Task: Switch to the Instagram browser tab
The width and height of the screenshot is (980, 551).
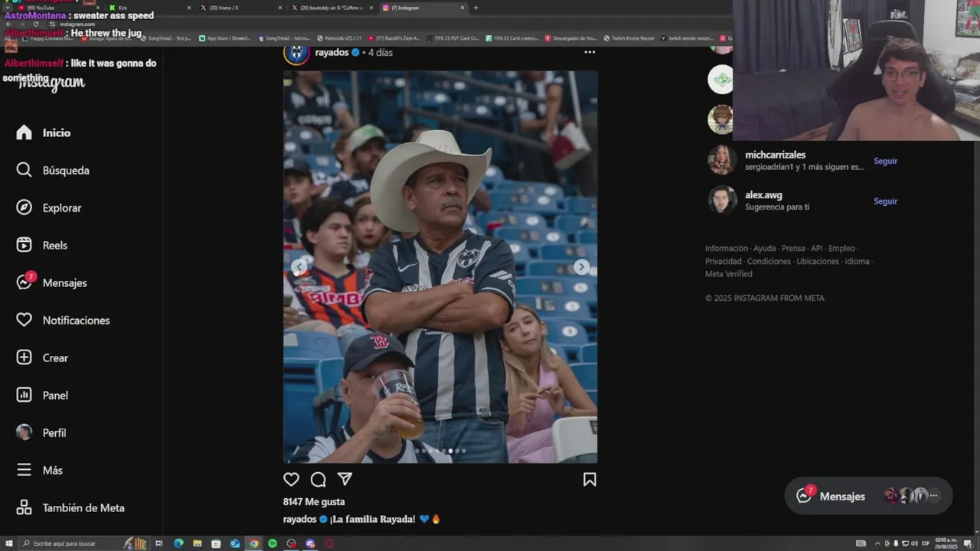Action: coord(425,8)
